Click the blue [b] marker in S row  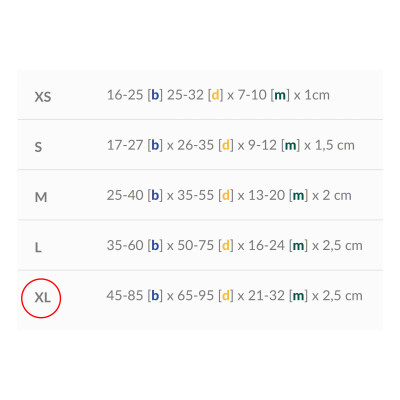155,145
